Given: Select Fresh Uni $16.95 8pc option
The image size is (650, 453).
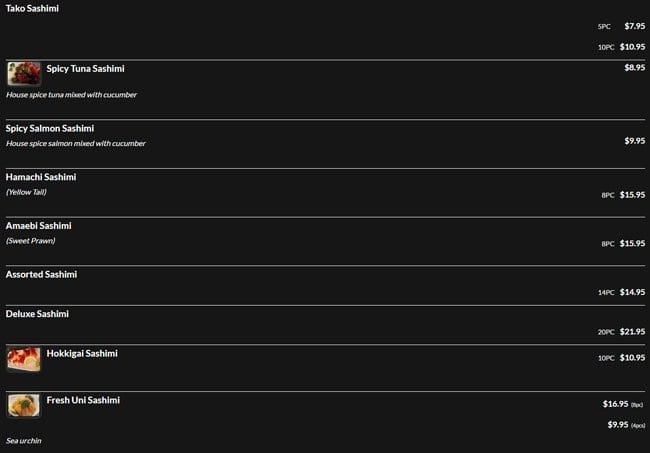Looking at the screenshot, I should (x=622, y=404).
